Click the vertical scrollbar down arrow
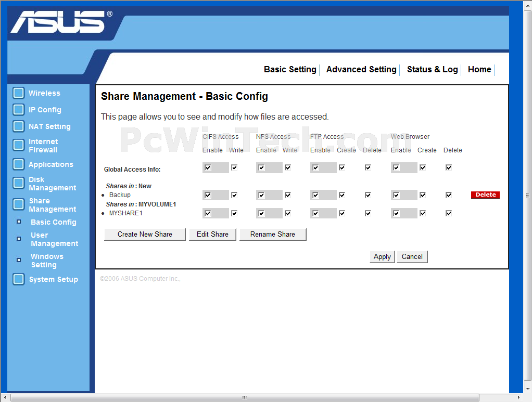The image size is (532, 402). coord(527,389)
